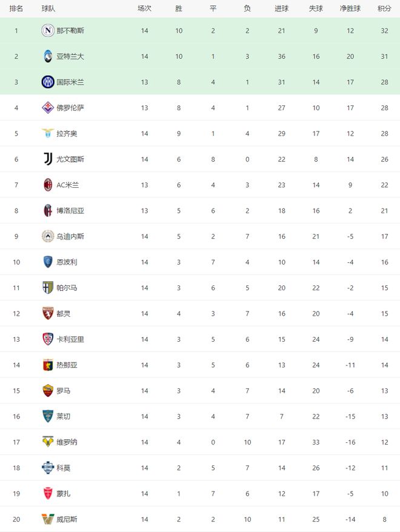Click the Cagliari team crest
This screenshot has height=532, width=400.
point(48,339)
